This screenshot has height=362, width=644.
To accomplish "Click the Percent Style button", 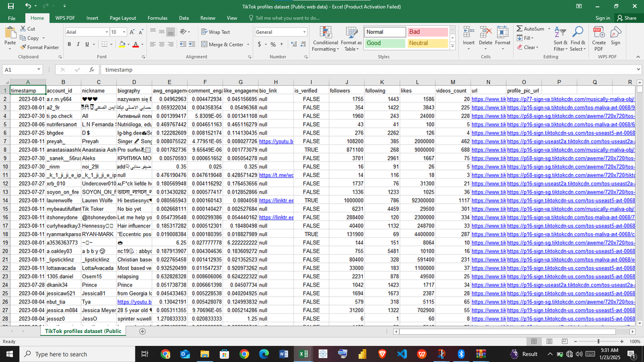I will (x=273, y=45).
